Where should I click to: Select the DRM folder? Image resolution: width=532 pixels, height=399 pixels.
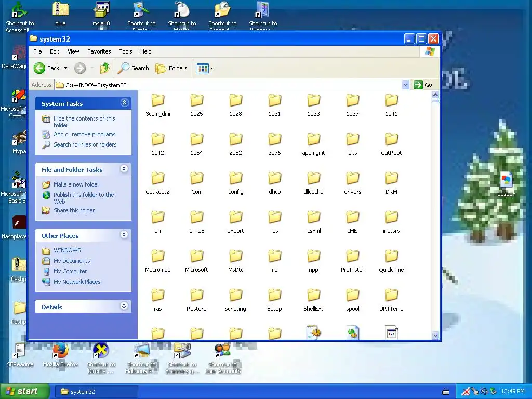click(391, 183)
